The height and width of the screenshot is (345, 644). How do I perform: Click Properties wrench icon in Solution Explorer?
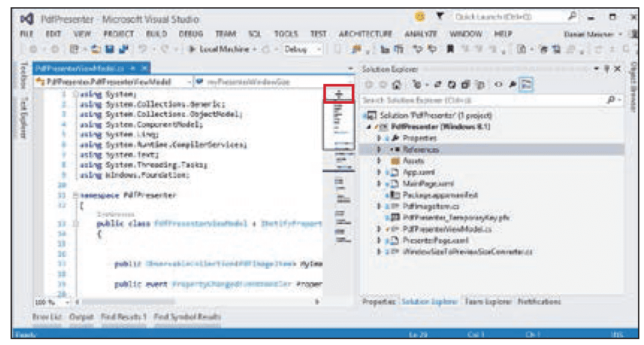tap(512, 85)
